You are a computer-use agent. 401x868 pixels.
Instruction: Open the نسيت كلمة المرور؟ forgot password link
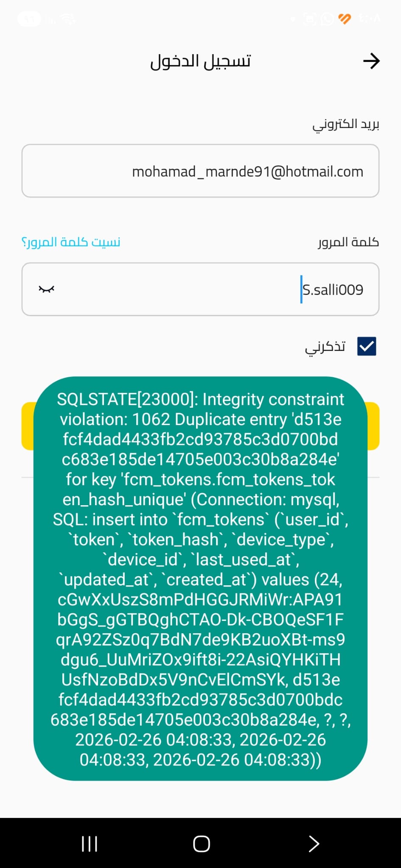(70, 242)
